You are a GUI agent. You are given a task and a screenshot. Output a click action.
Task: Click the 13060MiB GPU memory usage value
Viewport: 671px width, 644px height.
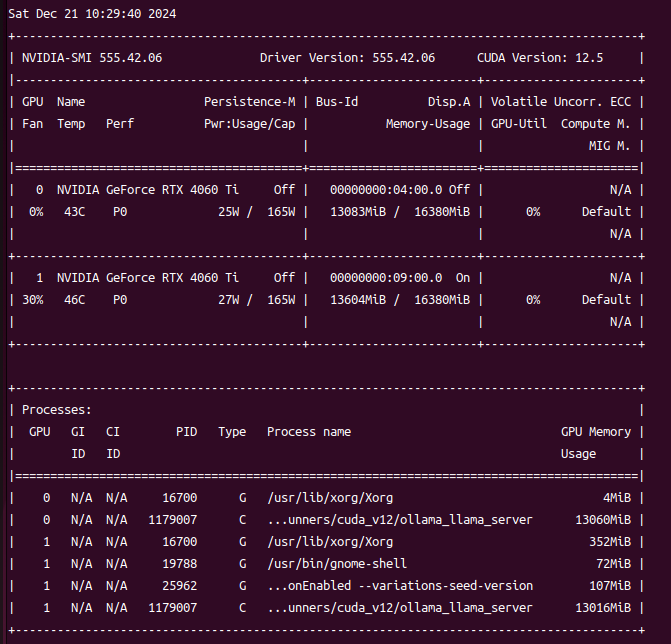[x=599, y=520]
